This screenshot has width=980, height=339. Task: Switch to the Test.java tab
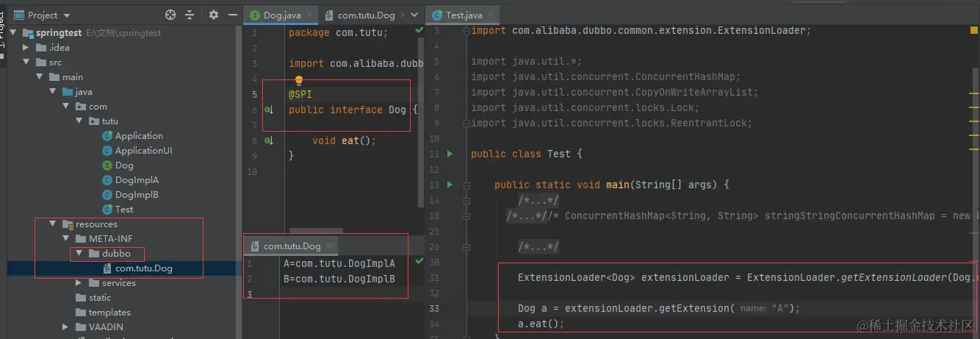click(462, 15)
